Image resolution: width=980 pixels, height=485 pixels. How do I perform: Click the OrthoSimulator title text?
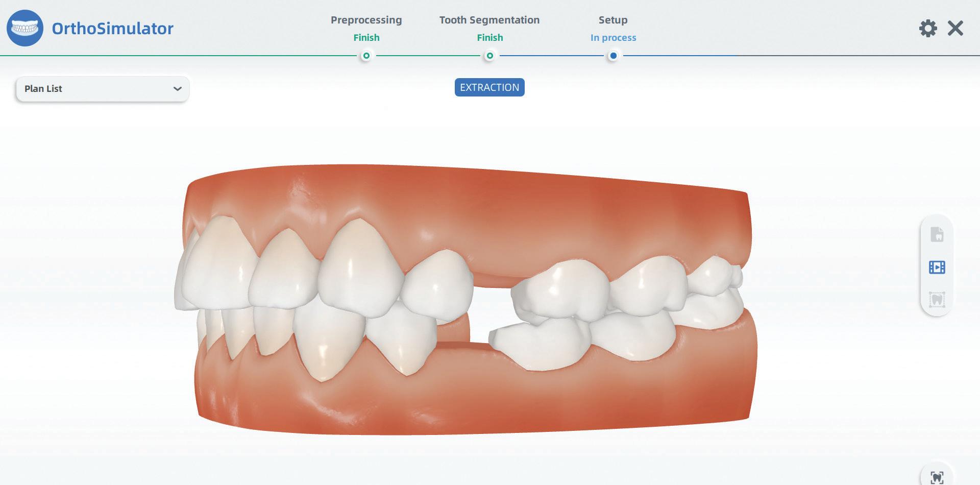point(112,29)
